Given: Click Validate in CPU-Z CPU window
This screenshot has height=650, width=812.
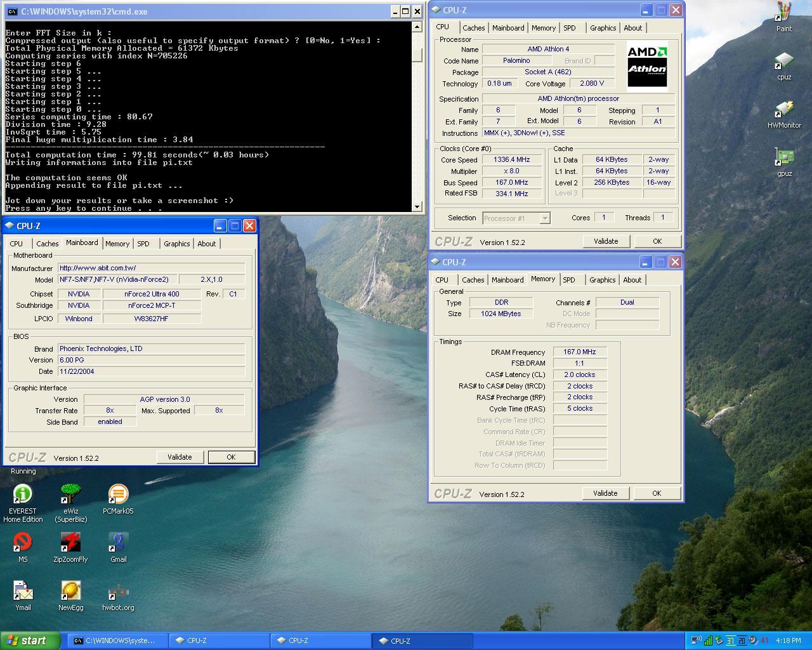Looking at the screenshot, I should pos(606,241).
